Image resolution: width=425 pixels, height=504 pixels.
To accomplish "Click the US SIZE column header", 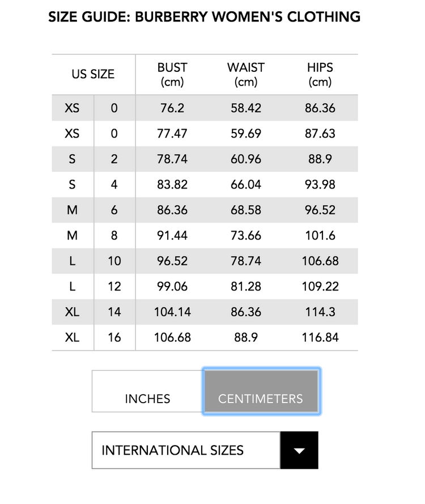I will [93, 74].
